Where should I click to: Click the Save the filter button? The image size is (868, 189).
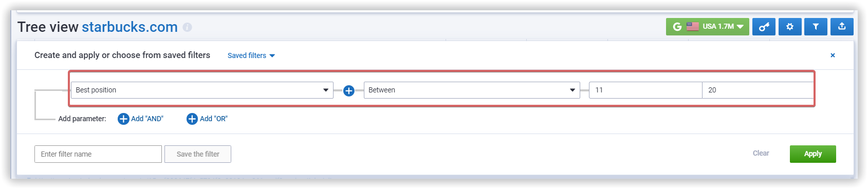(198, 154)
